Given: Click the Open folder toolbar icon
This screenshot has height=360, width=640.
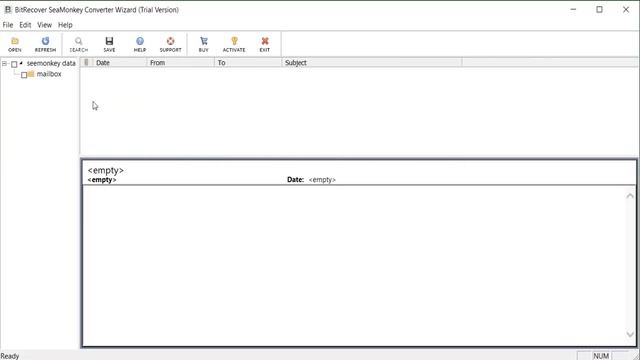Looking at the screenshot, I should 15,44.
